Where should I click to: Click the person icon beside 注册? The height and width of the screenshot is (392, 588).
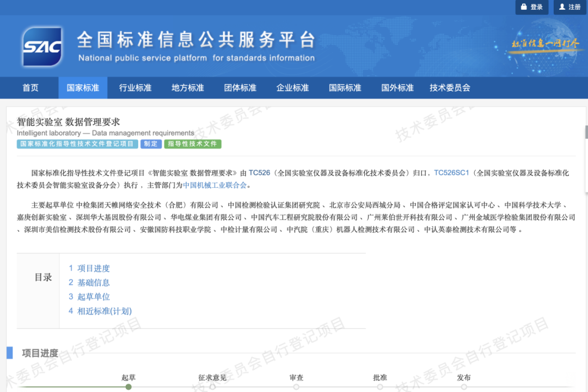[562, 7]
